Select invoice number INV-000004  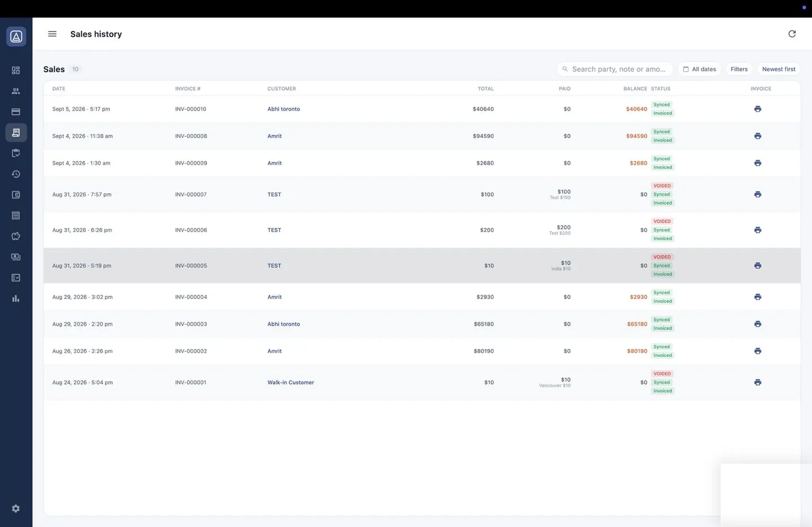pyautogui.click(x=191, y=297)
